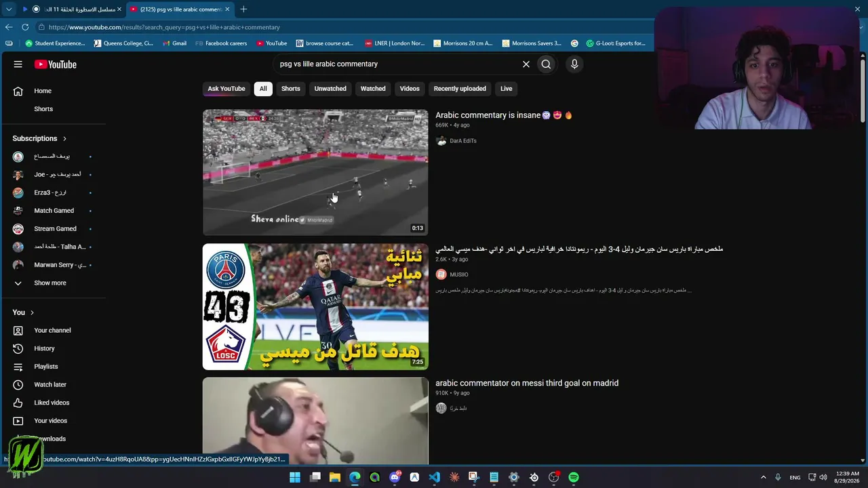This screenshot has width=868, height=488.
Task: Open DarA EdiTs channel name
Action: pos(463,141)
